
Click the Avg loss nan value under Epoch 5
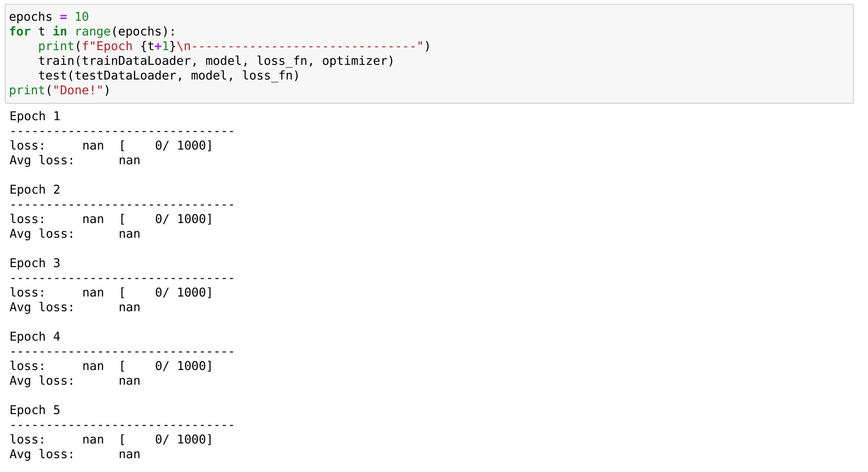pos(129,454)
